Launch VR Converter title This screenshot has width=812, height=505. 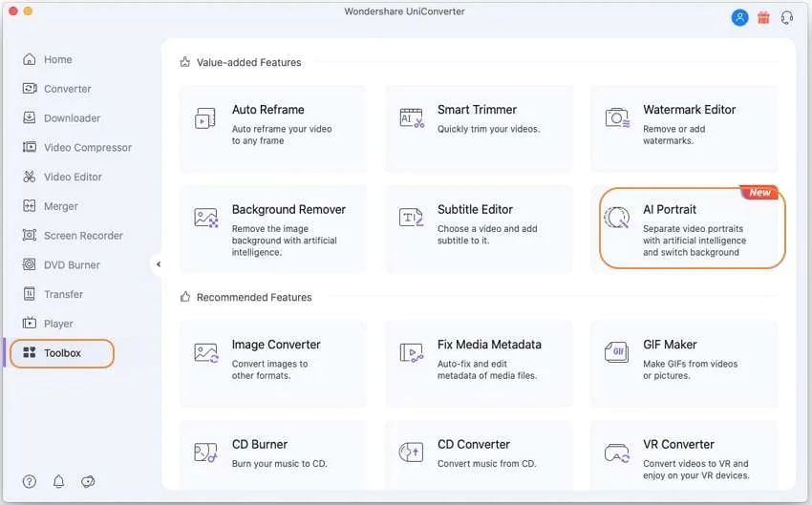[678, 445]
